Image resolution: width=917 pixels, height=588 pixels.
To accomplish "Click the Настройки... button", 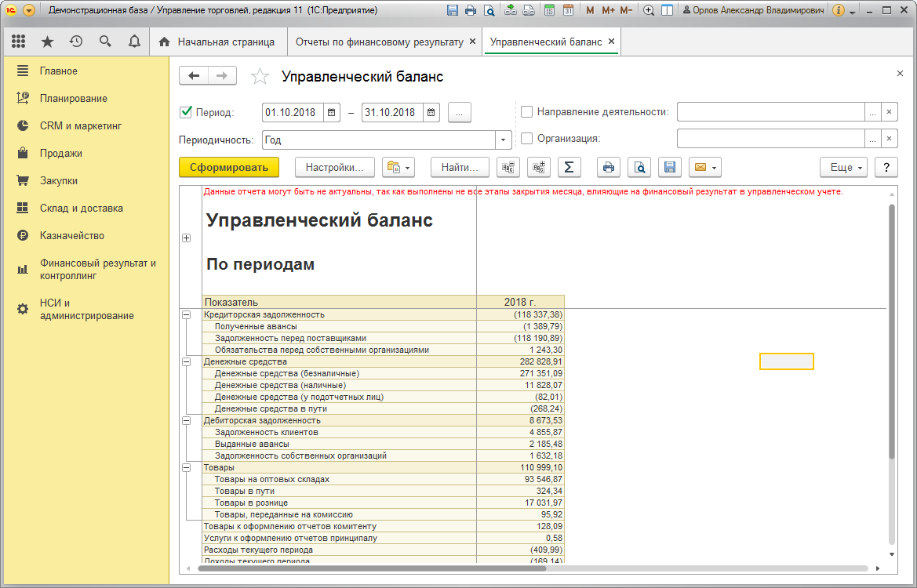I will pos(334,167).
